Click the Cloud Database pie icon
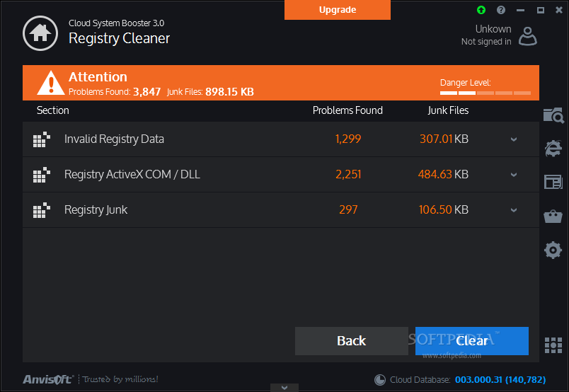The height and width of the screenshot is (392, 569). (x=380, y=380)
